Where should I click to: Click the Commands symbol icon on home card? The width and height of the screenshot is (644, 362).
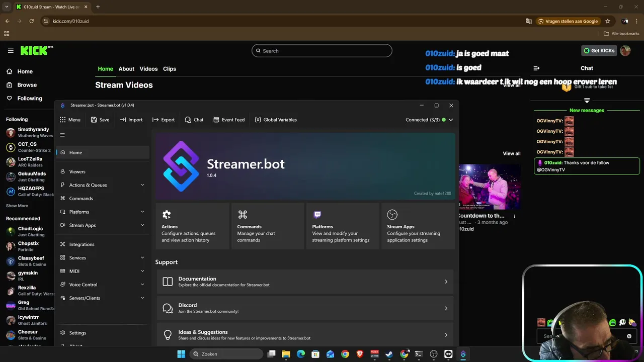point(243,215)
